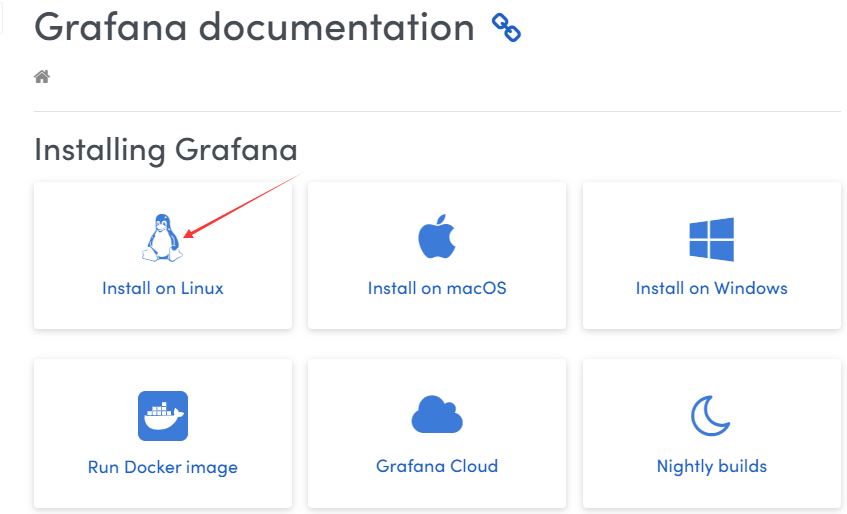
Task: Open the Run Docker image link
Action: coord(163,467)
